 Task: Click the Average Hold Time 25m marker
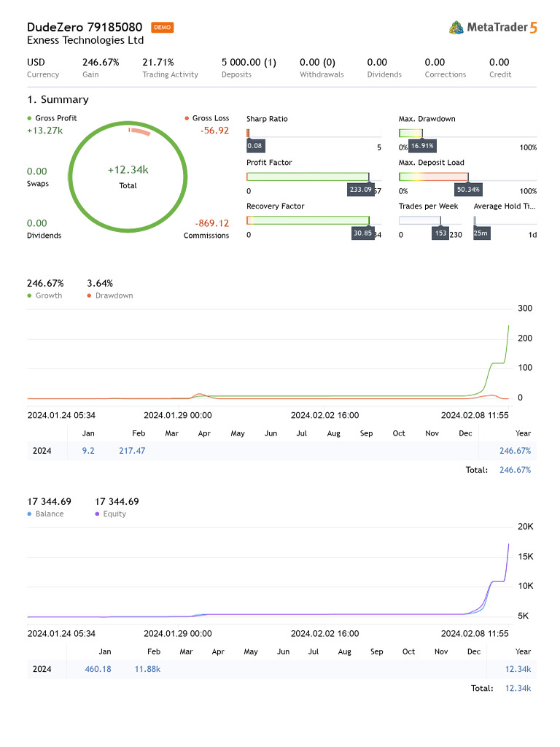click(x=481, y=233)
